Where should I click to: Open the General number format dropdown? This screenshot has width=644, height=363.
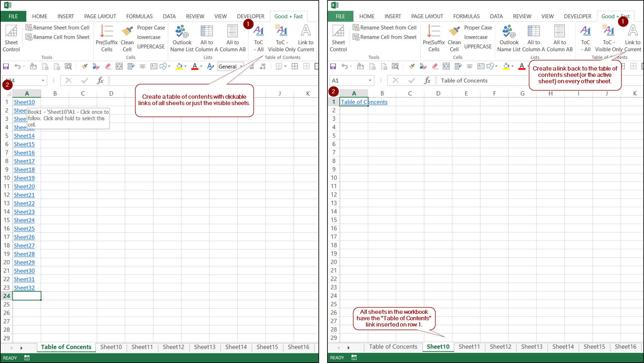[241, 67]
